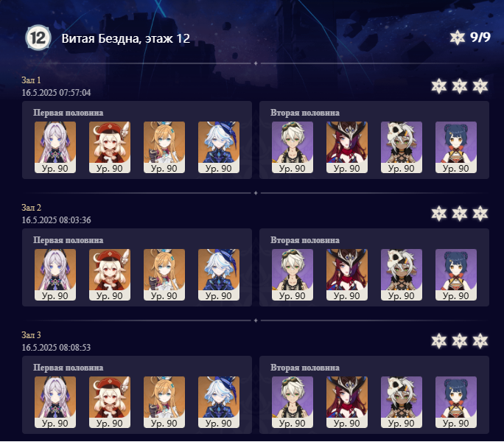Click the floor 12 badge icon
The height and width of the screenshot is (442, 504).
(x=38, y=38)
